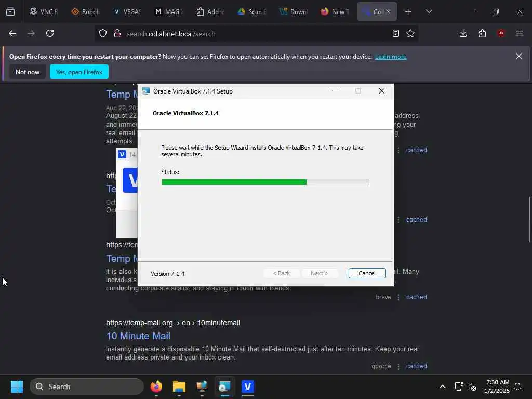Cancel the VirtualBox installation

(367, 273)
